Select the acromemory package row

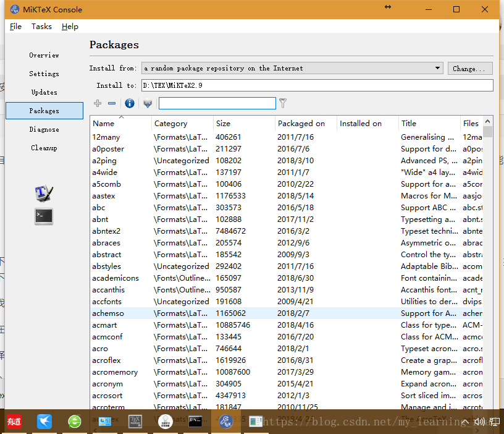(287, 372)
